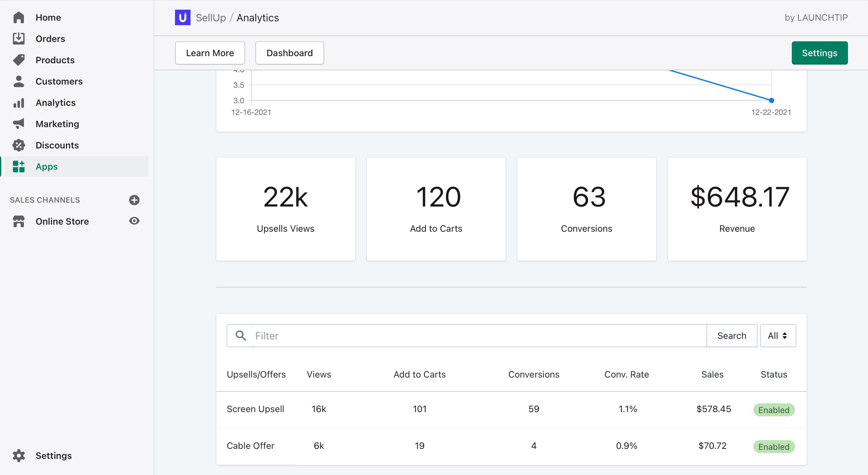Image resolution: width=868 pixels, height=475 pixels.
Task: Click the 101 add to carts cell
Action: coord(419,409)
